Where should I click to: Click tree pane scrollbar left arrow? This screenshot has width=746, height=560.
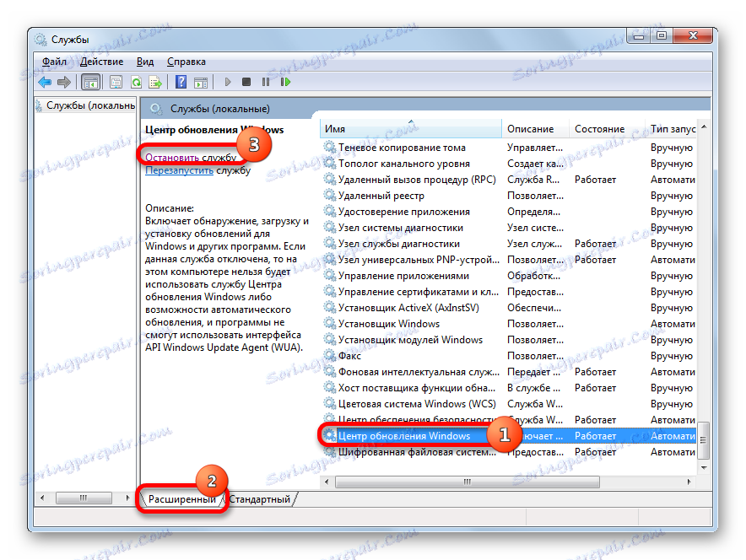coord(42,498)
